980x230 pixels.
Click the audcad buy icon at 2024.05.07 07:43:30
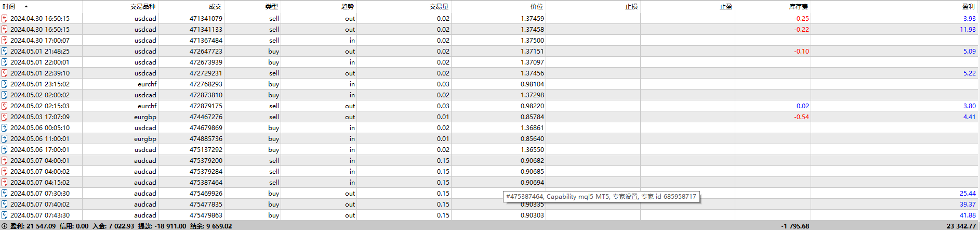coord(5,215)
